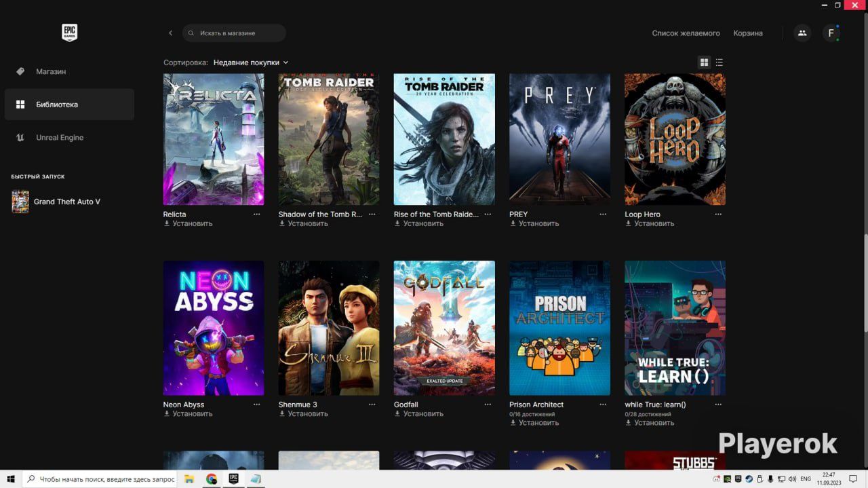Open the Список желаемого wishlist

click(686, 33)
